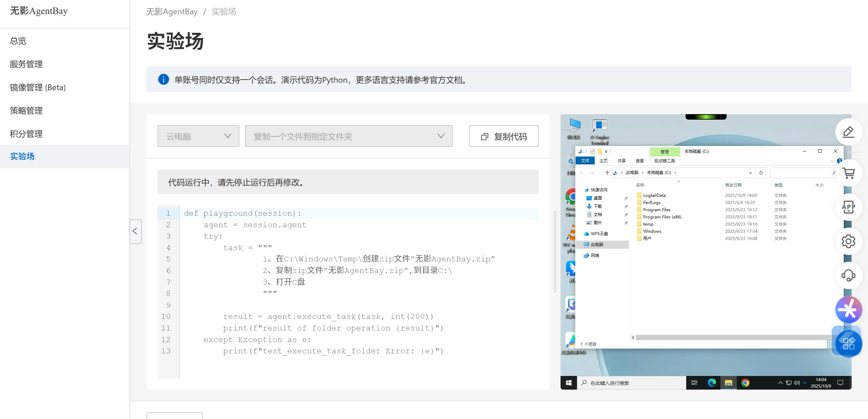Navigate to 总览 in sidebar
The height and width of the screenshot is (419, 868).
[x=18, y=41]
